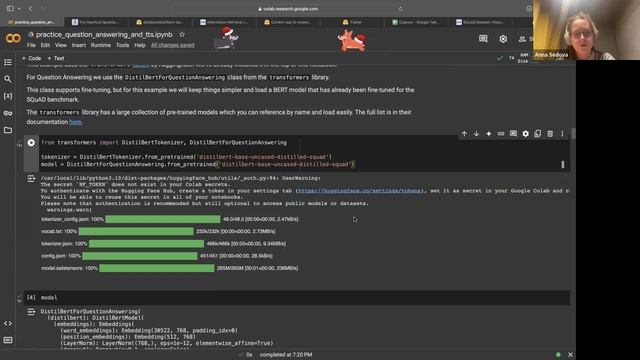Go back in the browser
The height and width of the screenshot is (360, 640).
31,8
